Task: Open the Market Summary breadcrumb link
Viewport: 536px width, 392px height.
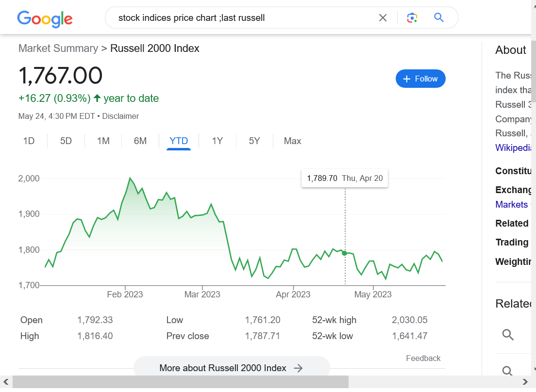Action: click(x=58, y=49)
